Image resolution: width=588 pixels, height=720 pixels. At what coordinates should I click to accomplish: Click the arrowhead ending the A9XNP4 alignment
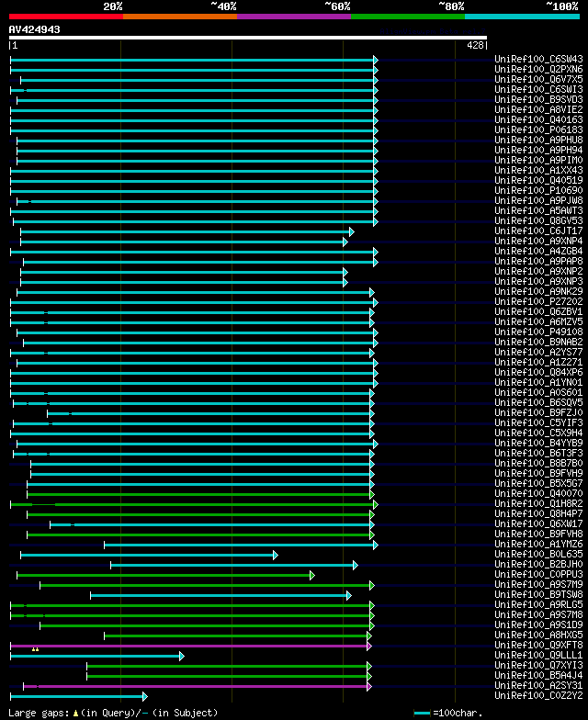345,242
